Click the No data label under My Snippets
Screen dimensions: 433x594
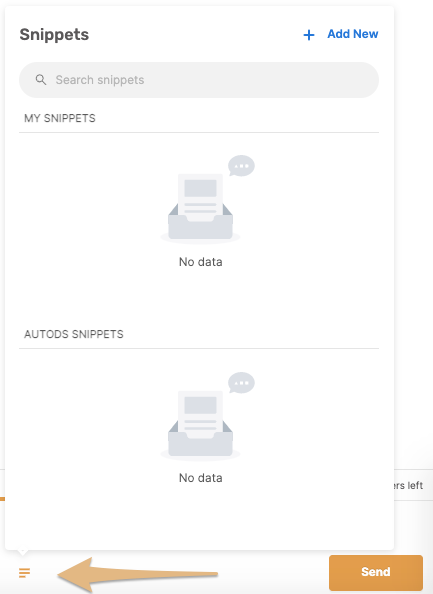[x=200, y=262]
